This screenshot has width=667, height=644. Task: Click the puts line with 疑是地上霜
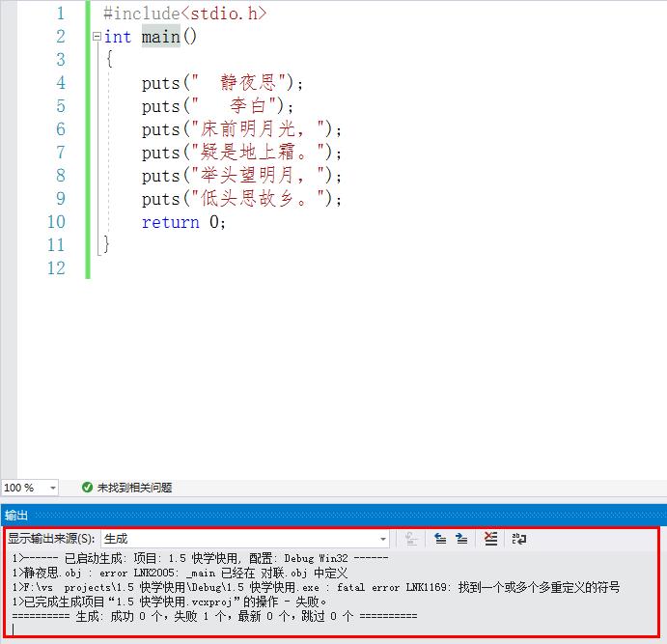[x=241, y=153]
